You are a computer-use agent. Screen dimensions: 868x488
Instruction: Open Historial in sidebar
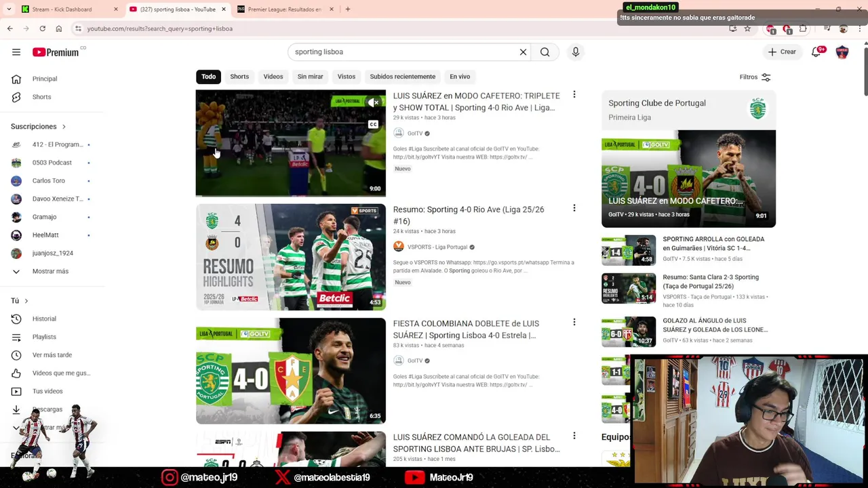[45, 319]
